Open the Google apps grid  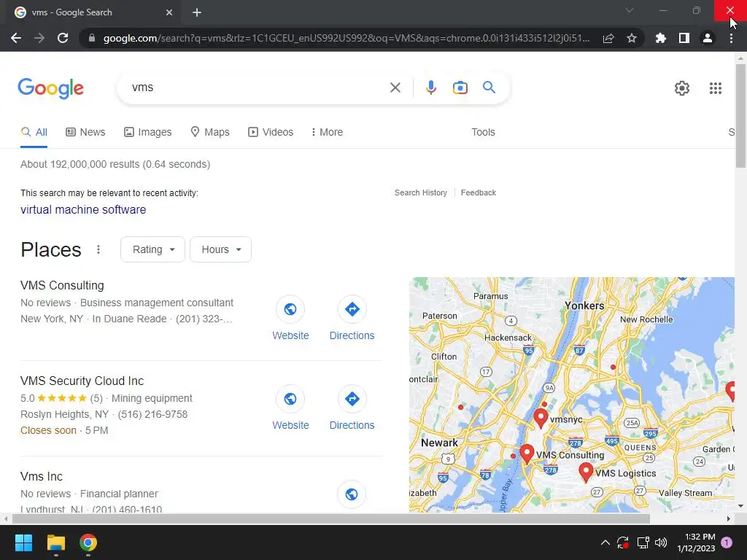coord(715,88)
